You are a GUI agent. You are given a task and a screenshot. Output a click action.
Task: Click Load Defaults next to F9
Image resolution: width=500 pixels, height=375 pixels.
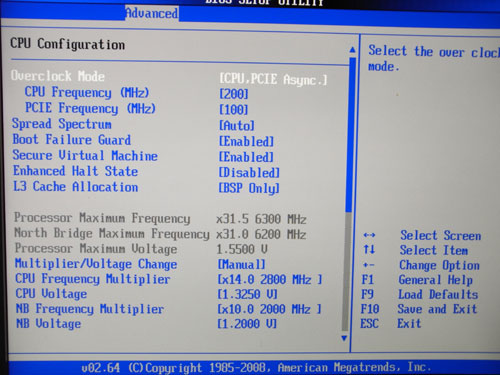[438, 294]
